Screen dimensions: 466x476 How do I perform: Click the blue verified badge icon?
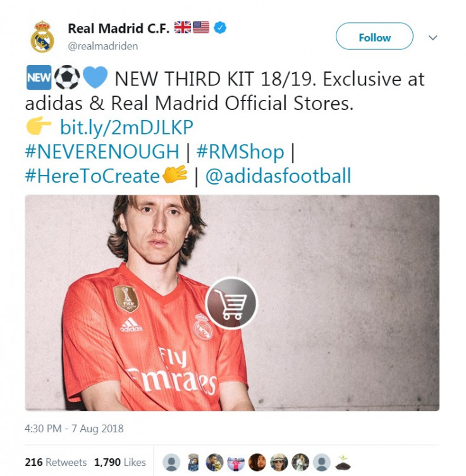(220, 28)
